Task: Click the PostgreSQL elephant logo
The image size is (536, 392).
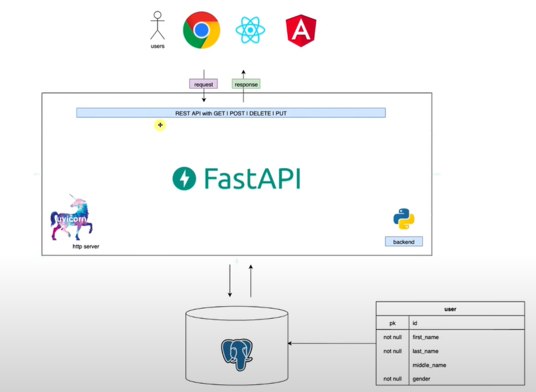Action: pyautogui.click(x=237, y=354)
